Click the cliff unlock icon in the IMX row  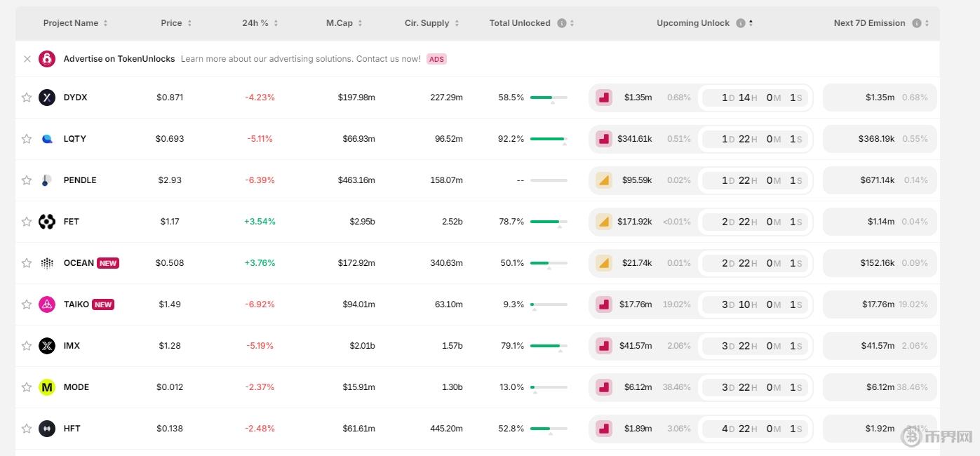[x=603, y=346]
